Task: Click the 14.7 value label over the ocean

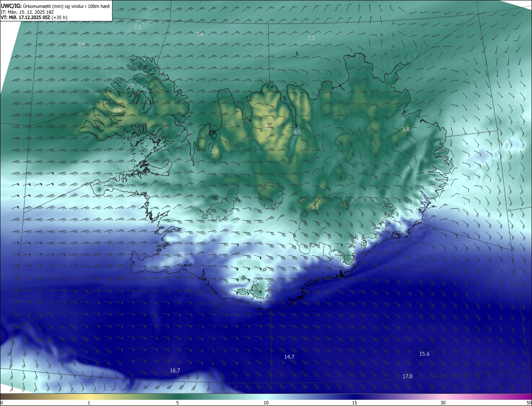Action: click(289, 357)
